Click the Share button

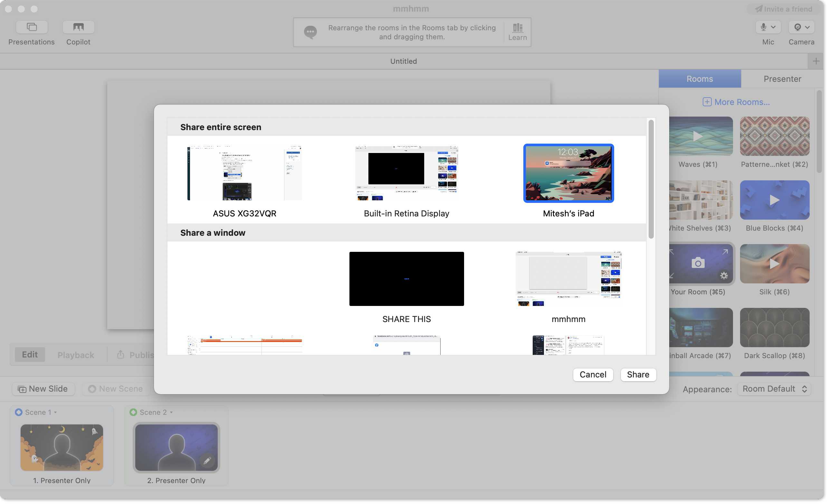638,375
